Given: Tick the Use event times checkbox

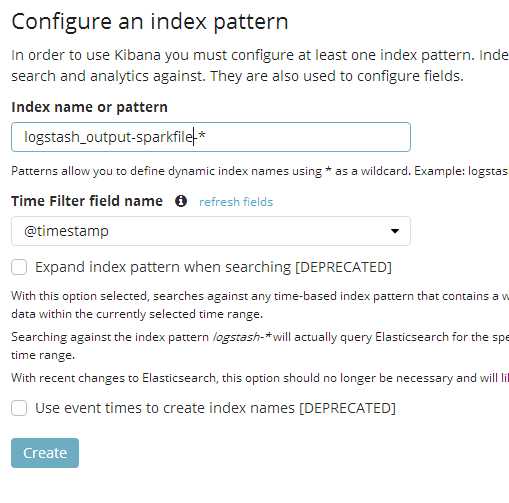Looking at the screenshot, I should tap(19, 408).
